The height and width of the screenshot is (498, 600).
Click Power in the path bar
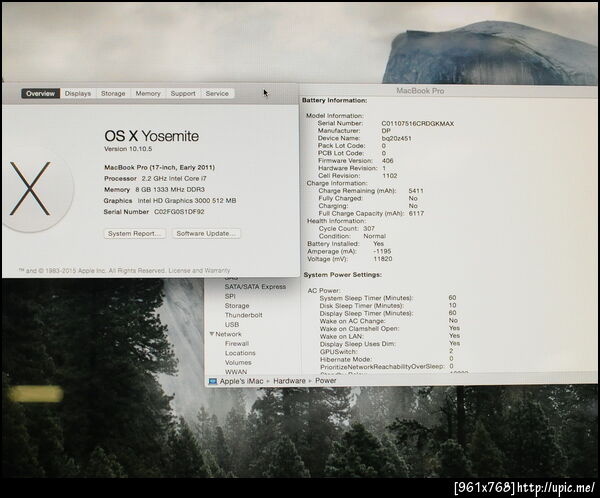326,381
